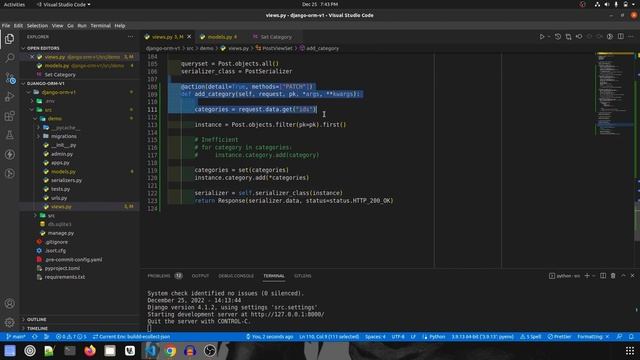Open admin.py in the file tree
This screenshot has height=360, width=640.
[62, 154]
